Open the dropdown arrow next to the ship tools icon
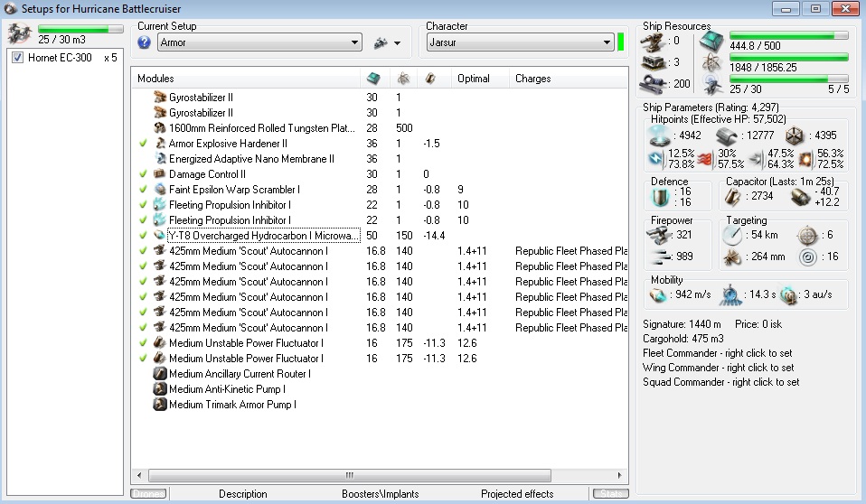 pyautogui.click(x=397, y=43)
